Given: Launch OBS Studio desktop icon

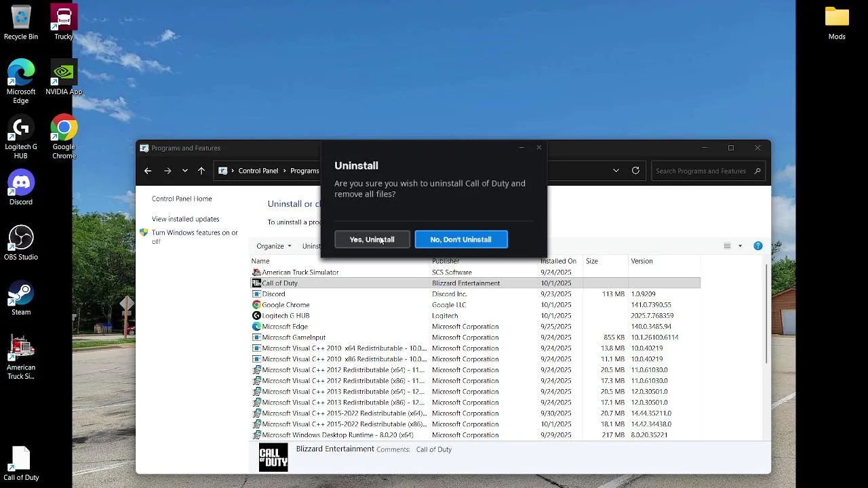Looking at the screenshot, I should [21, 243].
